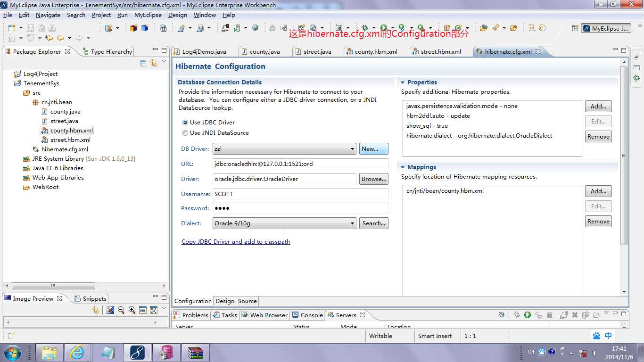Click the debug bug icon in toolbar
This screenshot has height=362, width=644.
365,28
